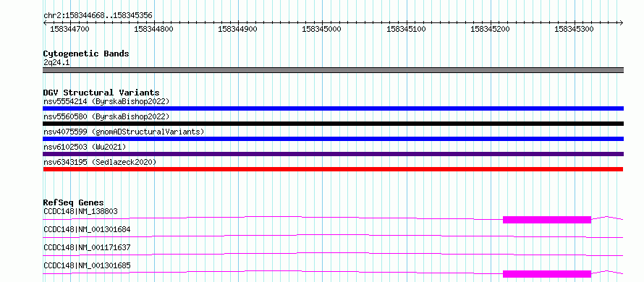Image resolution: width=644 pixels, height=282 pixels.
Task: Click the red bar for nsv6343195
Action: tap(333, 169)
